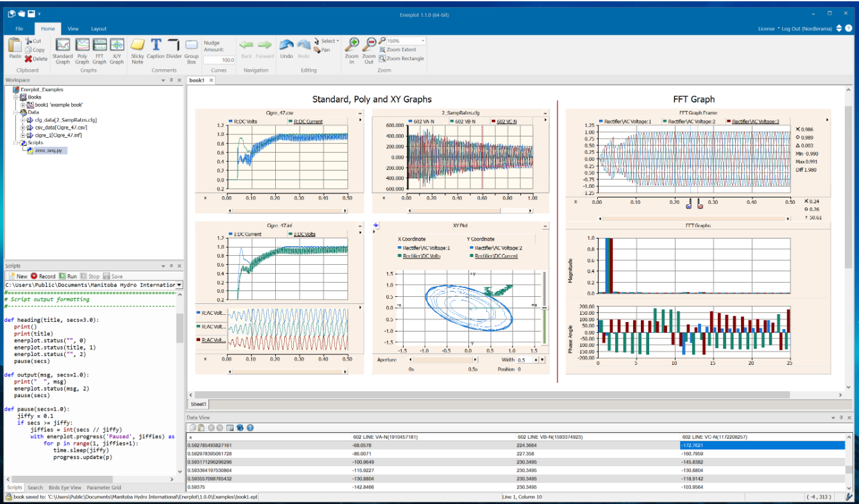Create an X/Y Graph
The width and height of the screenshot is (859, 504).
coord(117,51)
